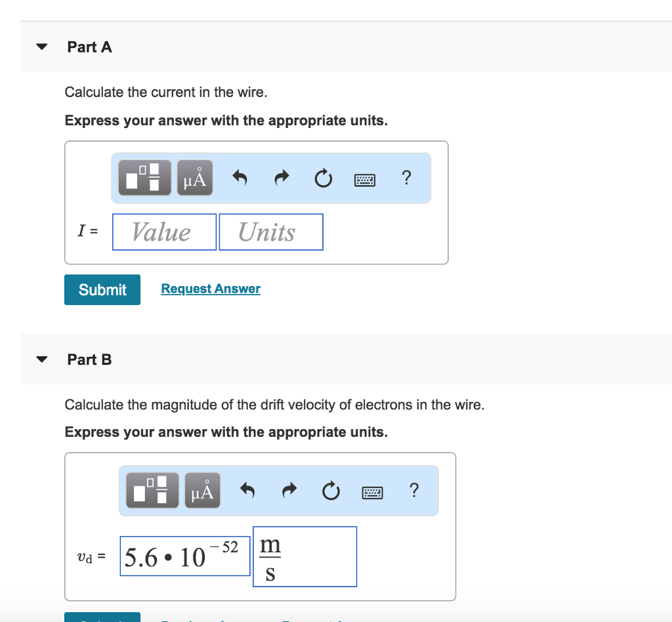Viewport: 672px width, 622px height.
Task: Open templates tool in Part A toolbar
Action: (144, 178)
